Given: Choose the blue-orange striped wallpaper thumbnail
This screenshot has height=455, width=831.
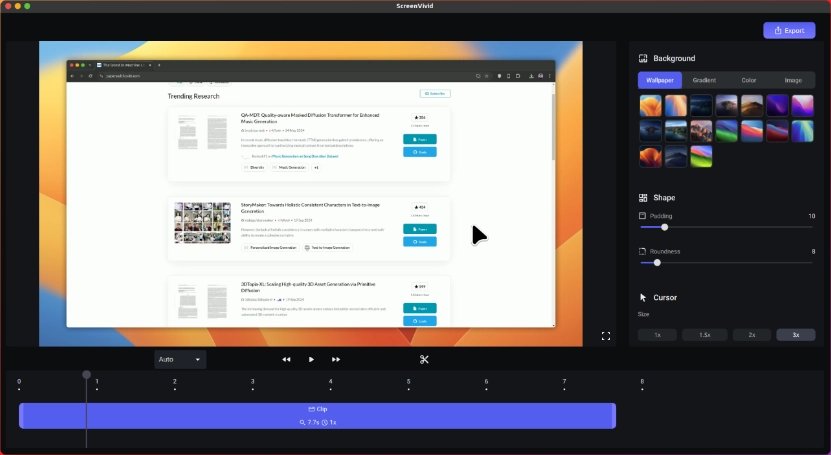Looking at the screenshot, I should coord(676,105).
